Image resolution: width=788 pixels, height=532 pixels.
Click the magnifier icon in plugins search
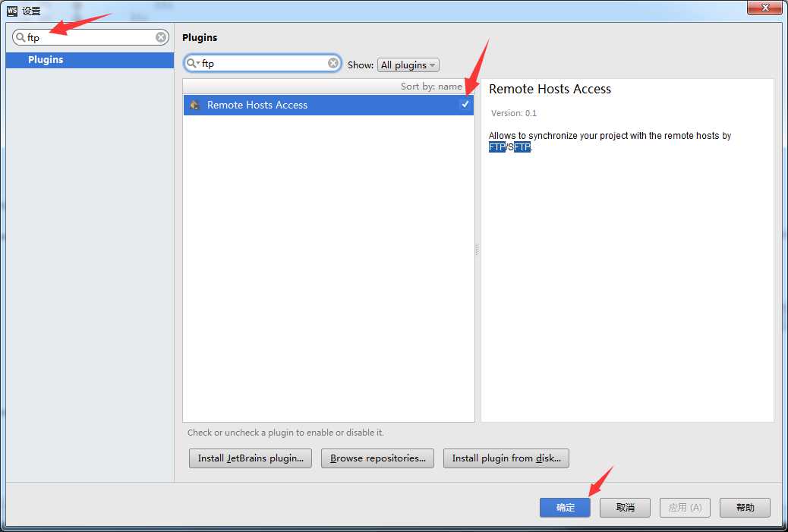click(193, 63)
